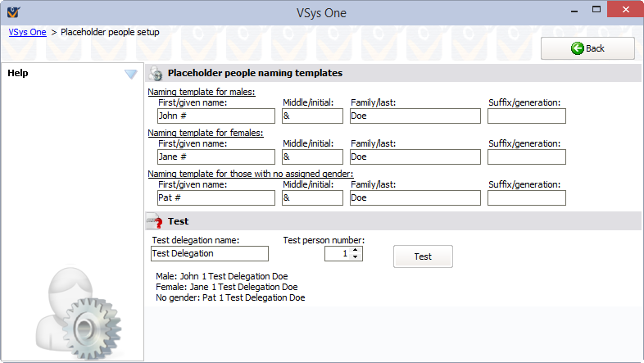The height and width of the screenshot is (363, 644).
Task: Increase the Test person number
Action: point(356,250)
